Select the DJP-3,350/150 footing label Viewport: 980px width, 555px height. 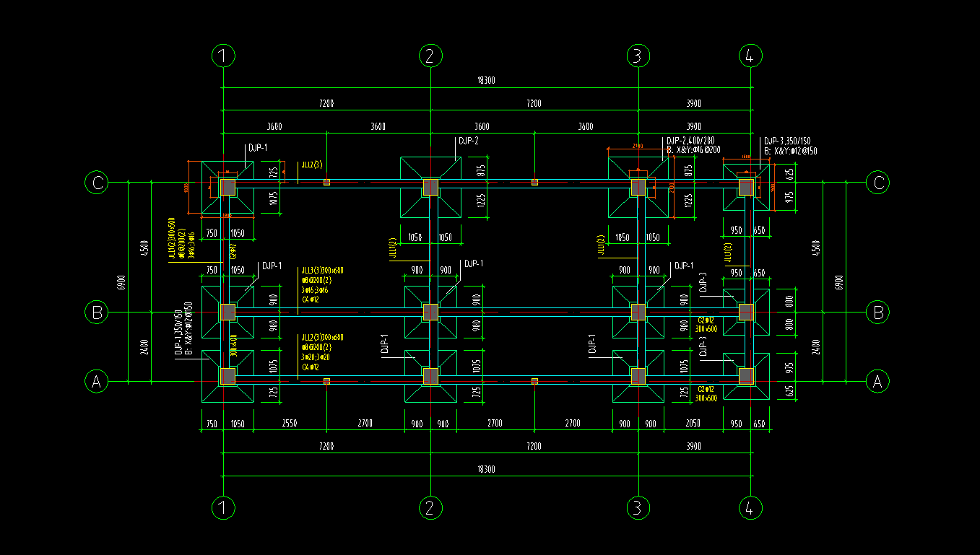pyautogui.click(x=787, y=141)
